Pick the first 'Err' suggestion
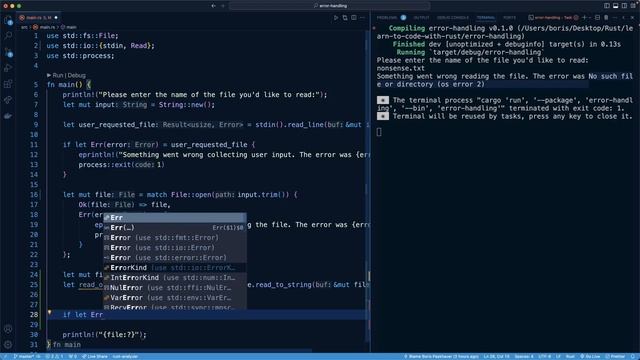The width and height of the screenshot is (640, 360). pyautogui.click(x=175, y=218)
